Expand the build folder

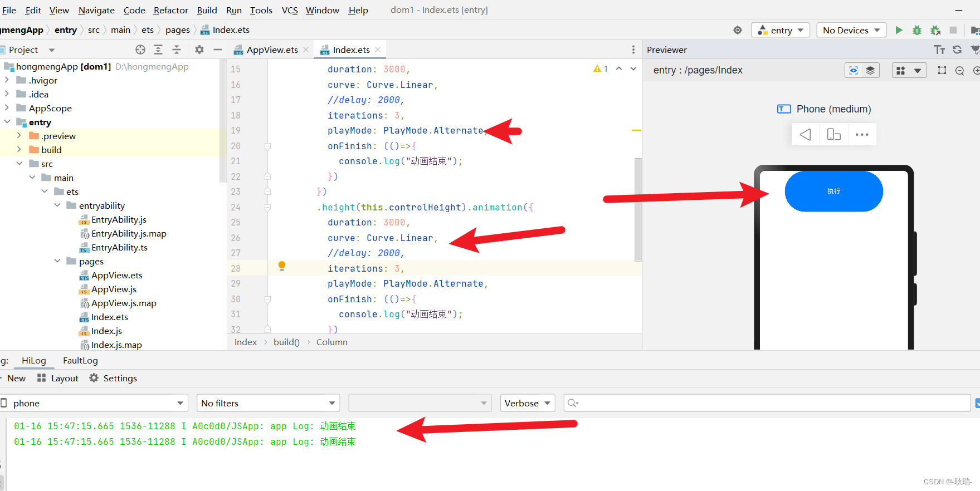19,150
